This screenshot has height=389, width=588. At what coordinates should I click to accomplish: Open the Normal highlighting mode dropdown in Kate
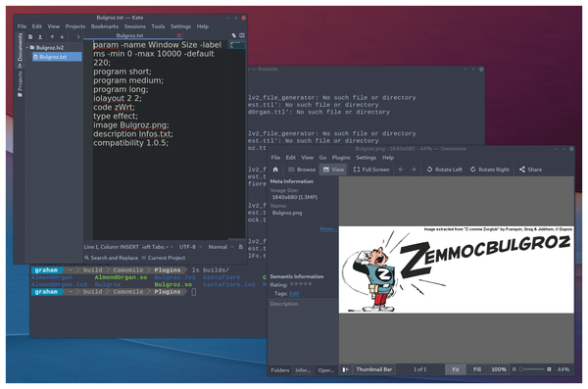[x=220, y=247]
